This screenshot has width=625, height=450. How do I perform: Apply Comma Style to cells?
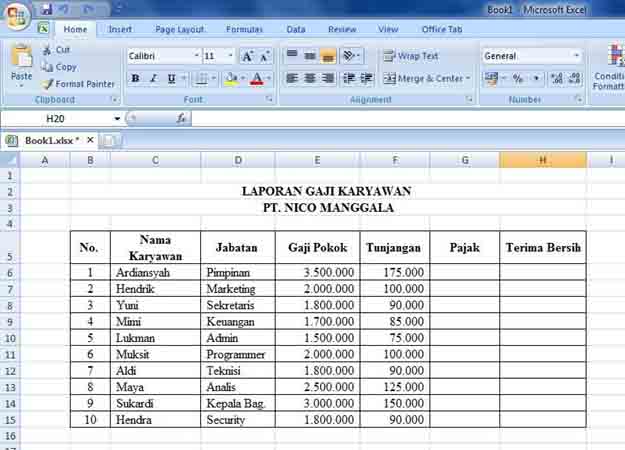coord(537,79)
